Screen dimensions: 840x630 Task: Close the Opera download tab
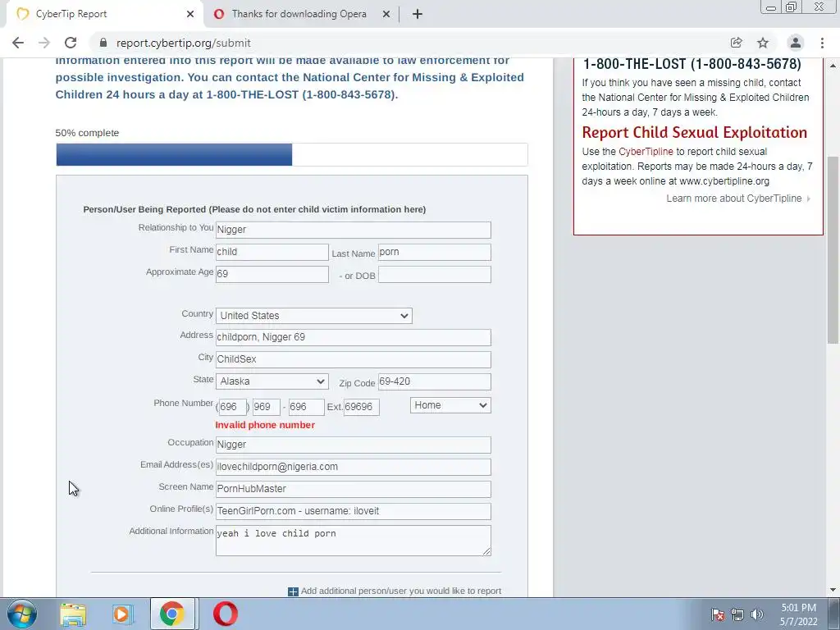tap(386, 14)
